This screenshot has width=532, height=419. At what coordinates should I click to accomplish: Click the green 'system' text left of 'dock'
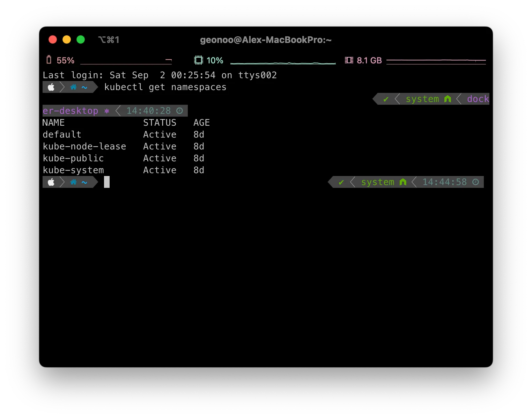[x=422, y=99]
